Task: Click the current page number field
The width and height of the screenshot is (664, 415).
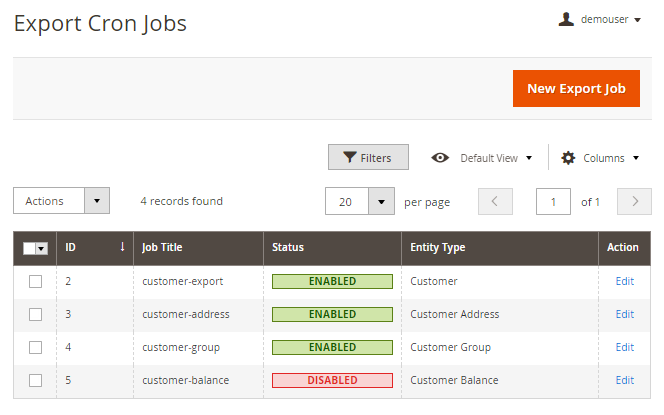Action: (553, 201)
